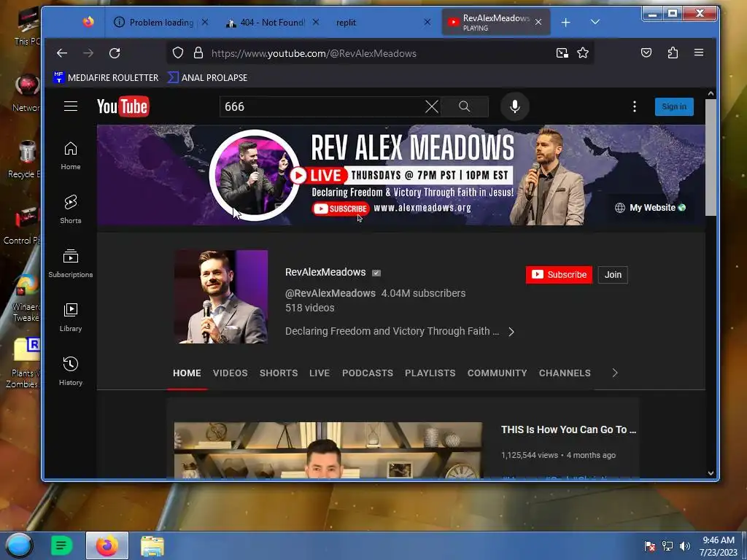
Task: Click the RevAlexMeadows channel avatar
Action: (x=220, y=297)
